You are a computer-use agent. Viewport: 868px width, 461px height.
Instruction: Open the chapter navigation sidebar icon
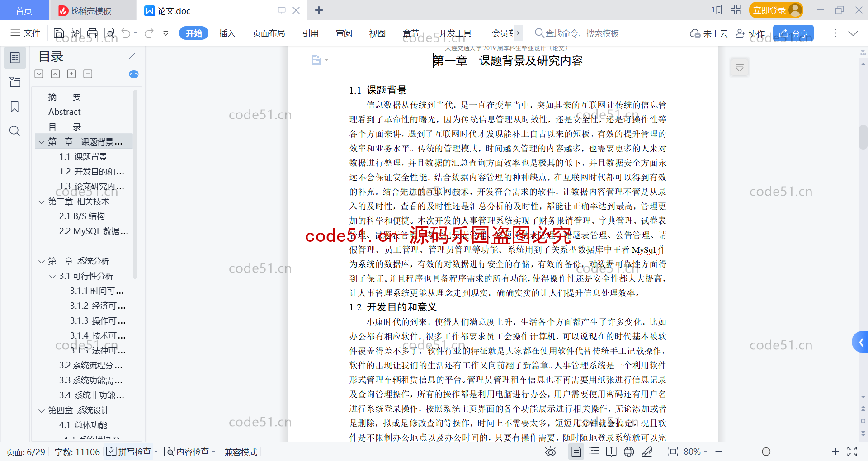15,82
